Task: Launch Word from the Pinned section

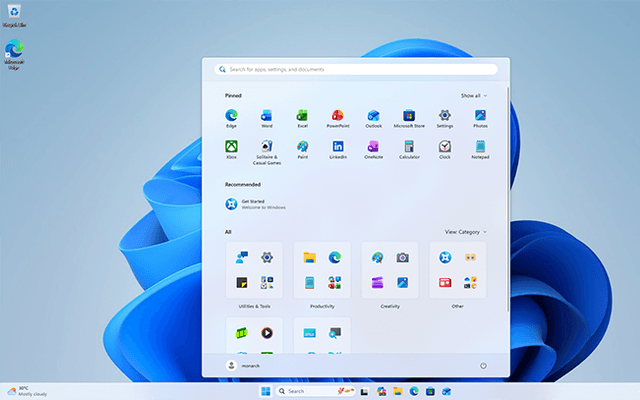Action: 267,118
